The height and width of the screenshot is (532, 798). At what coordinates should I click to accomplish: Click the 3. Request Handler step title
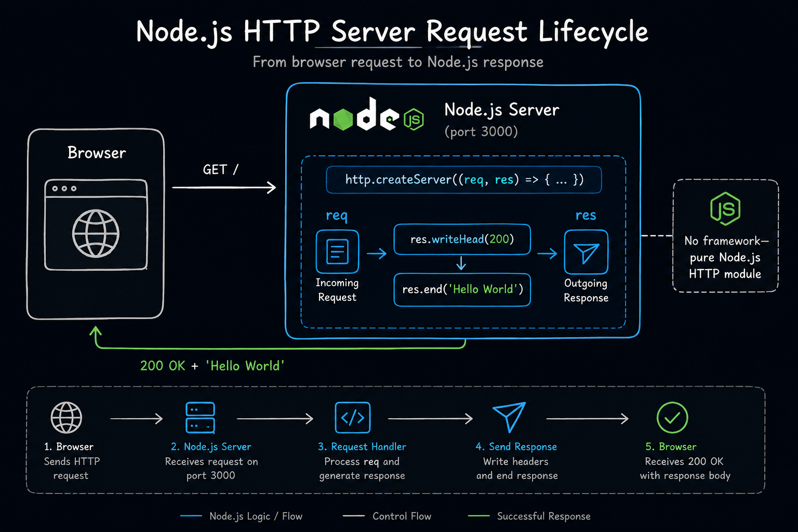362,447
